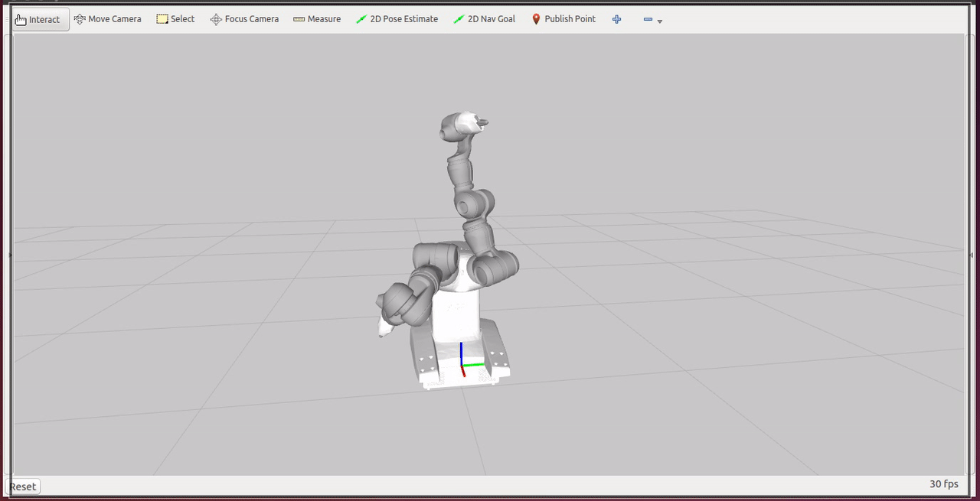
Task: Activate the 2D Nav Goal tool
Action: coord(484,19)
